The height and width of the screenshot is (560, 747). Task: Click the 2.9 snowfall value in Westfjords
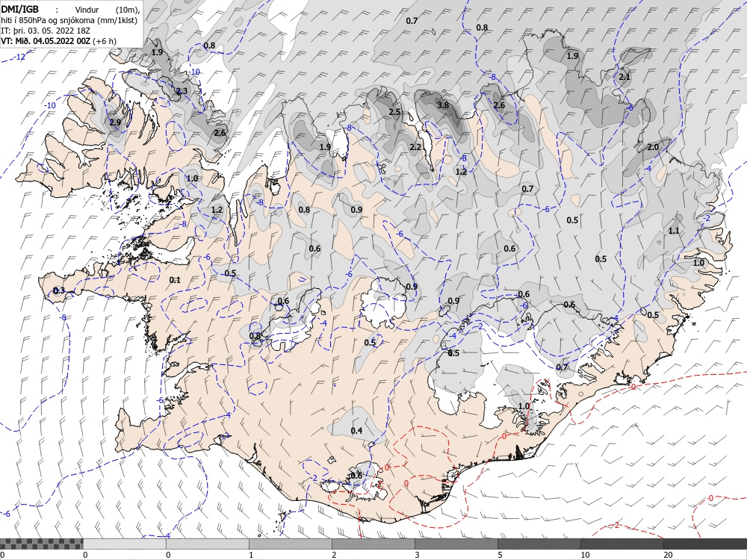(x=115, y=122)
